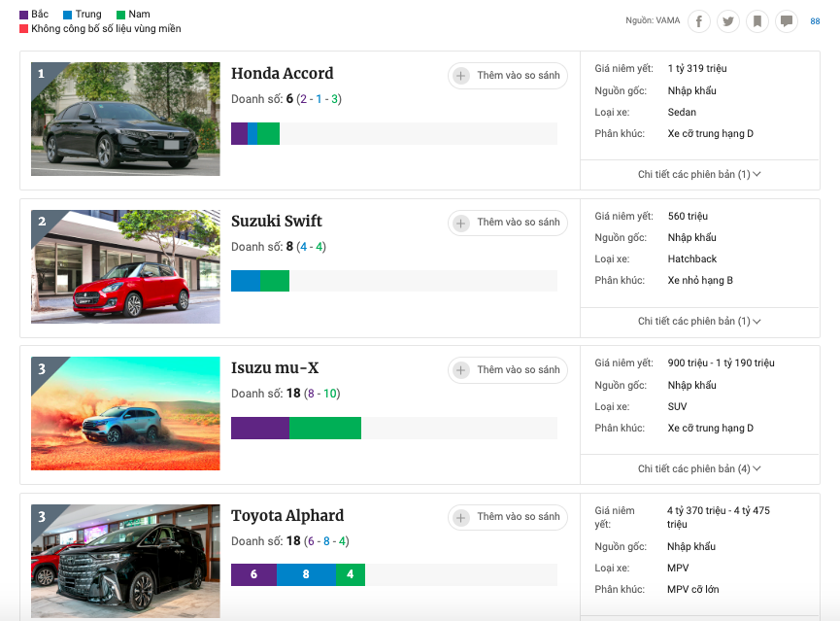The image size is (840, 621).
Task: Click the sales text Doanh số: 8 (4 - 4)
Action: tap(279, 247)
